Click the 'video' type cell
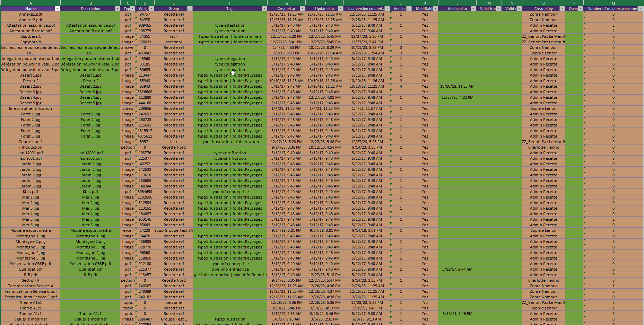The height and width of the screenshot is (325, 644). [x=128, y=108]
